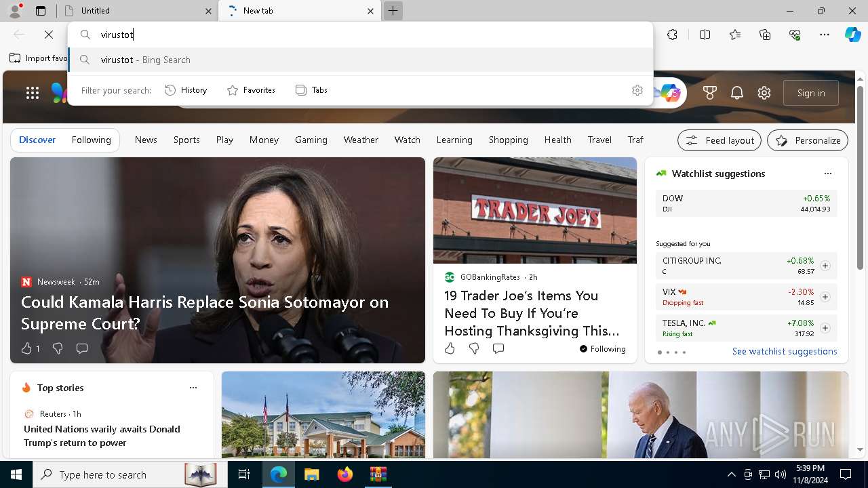Viewport: 868px width, 488px height.
Task: Open the tab actions menu icon
Action: click(x=41, y=11)
